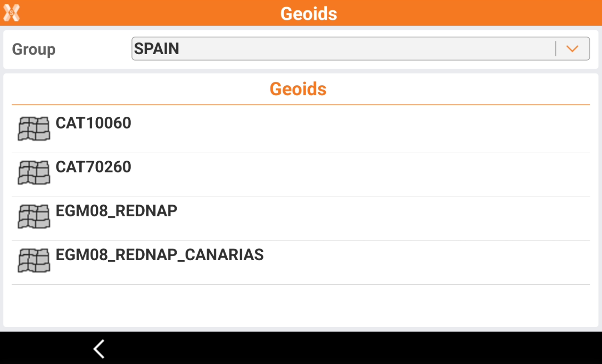Select the CAT10060 geoid name
Image resolution: width=602 pixels, height=364 pixels.
93,123
